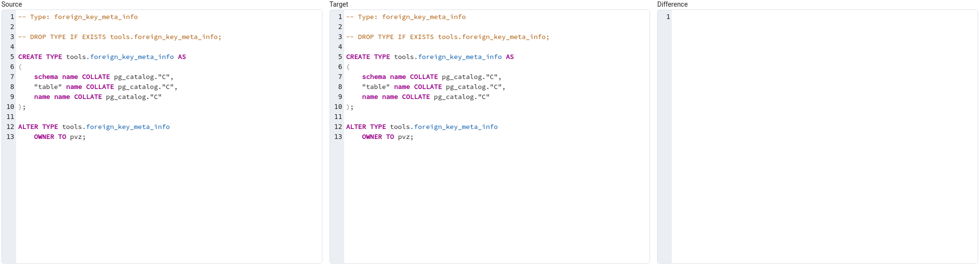Click schema name COLLATE line in Target

click(432, 77)
